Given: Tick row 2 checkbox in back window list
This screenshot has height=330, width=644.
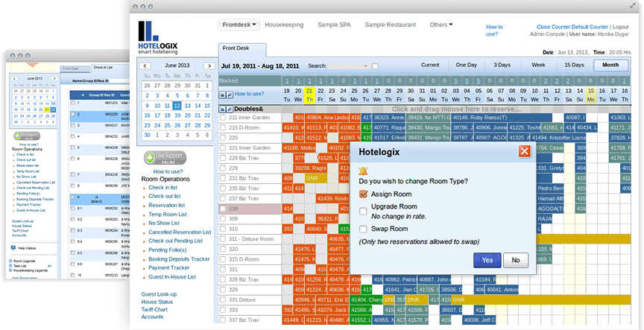Looking at the screenshot, I should click(x=73, y=114).
